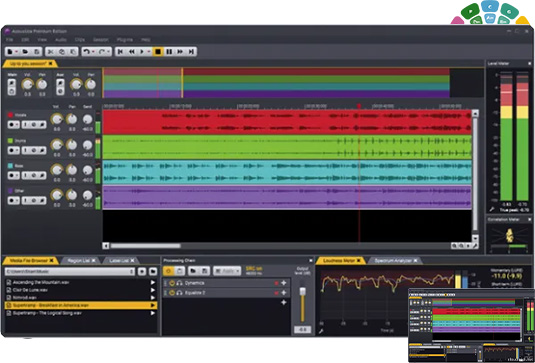Toggle the processing chain bypass power button
535x363 pixels.
point(168,271)
